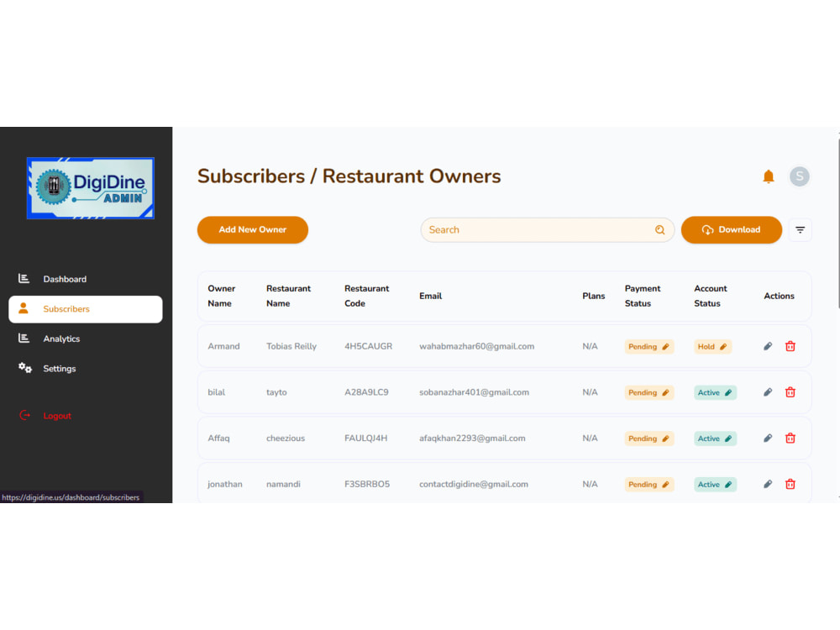Click the DigiDine Admin logo
Viewport: 840px width, 630px height.
tap(91, 188)
